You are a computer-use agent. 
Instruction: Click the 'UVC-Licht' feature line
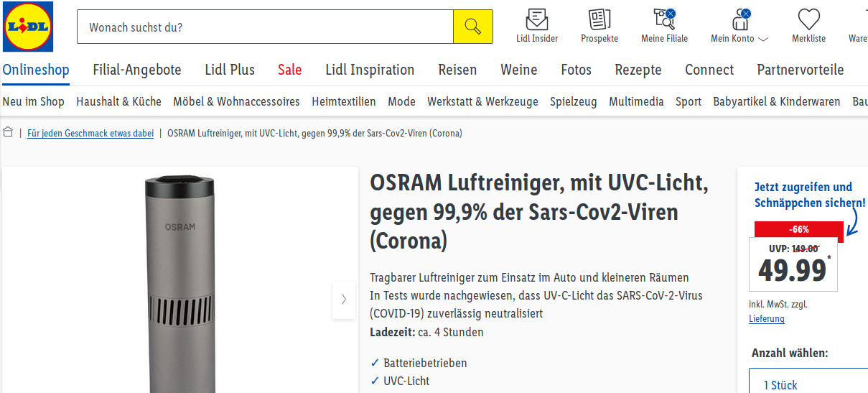pos(406,381)
